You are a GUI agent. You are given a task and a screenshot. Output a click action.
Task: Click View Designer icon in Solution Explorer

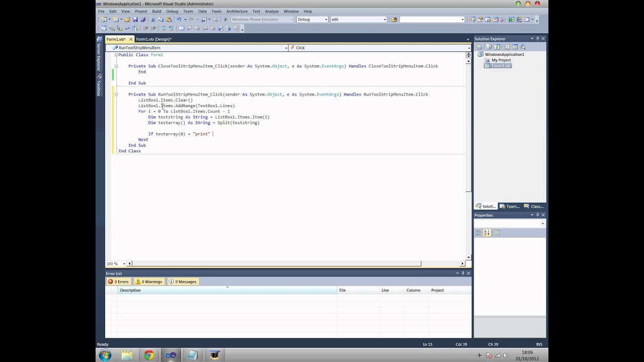pyautogui.click(x=515, y=47)
